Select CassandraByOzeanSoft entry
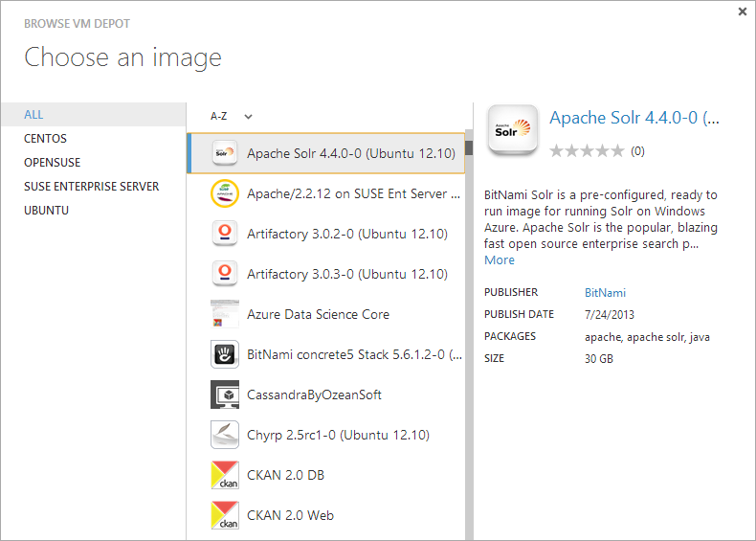 coord(326,394)
